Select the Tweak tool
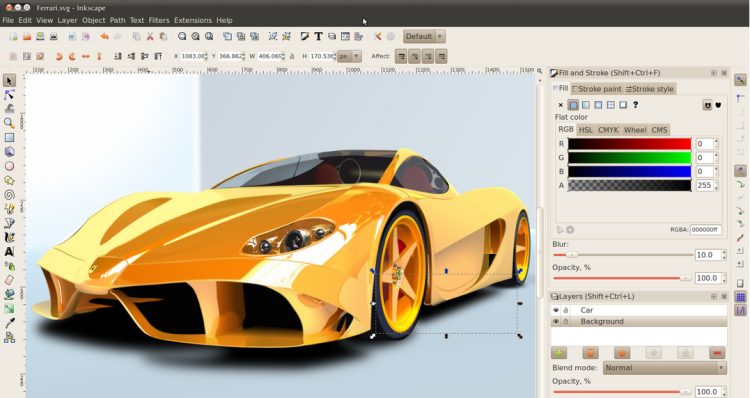 9,109
